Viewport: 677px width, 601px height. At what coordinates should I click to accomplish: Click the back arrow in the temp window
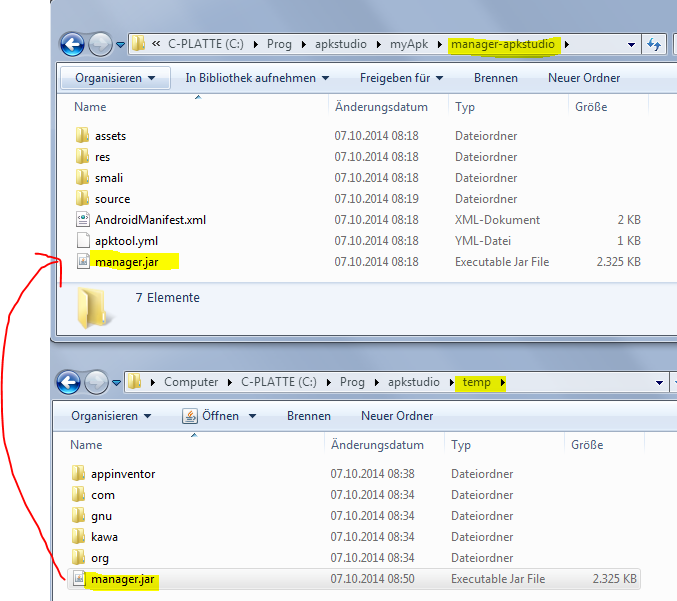(x=69, y=382)
